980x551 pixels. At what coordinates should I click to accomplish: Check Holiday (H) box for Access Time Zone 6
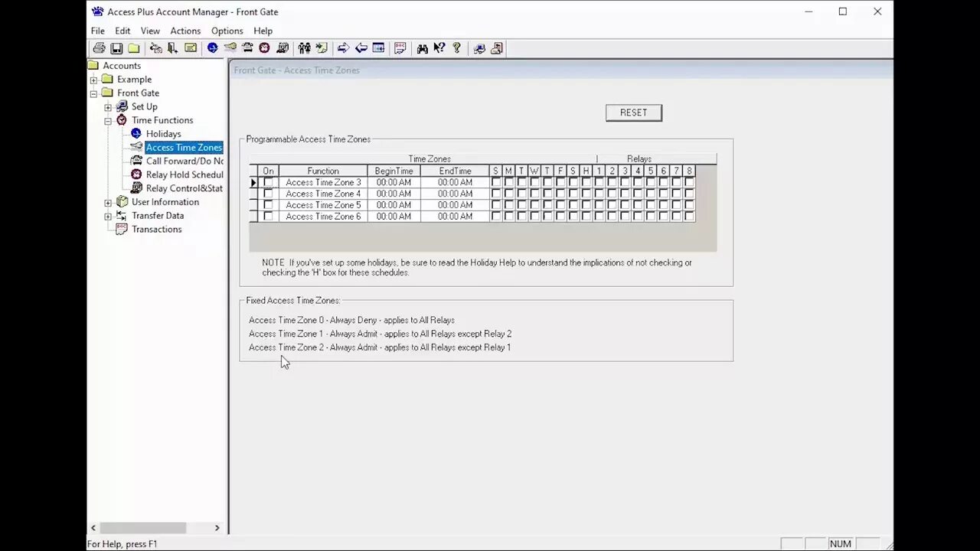(586, 217)
